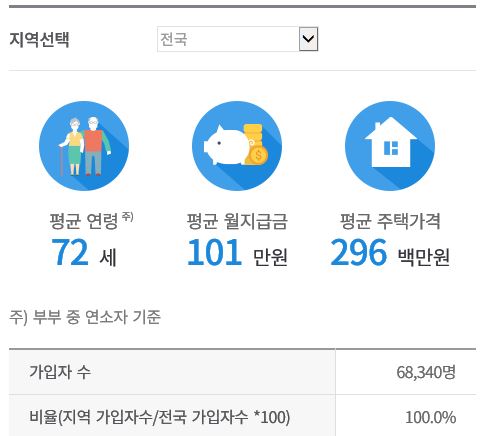
Task: Click the elderly couple icon
Action: click(x=84, y=146)
